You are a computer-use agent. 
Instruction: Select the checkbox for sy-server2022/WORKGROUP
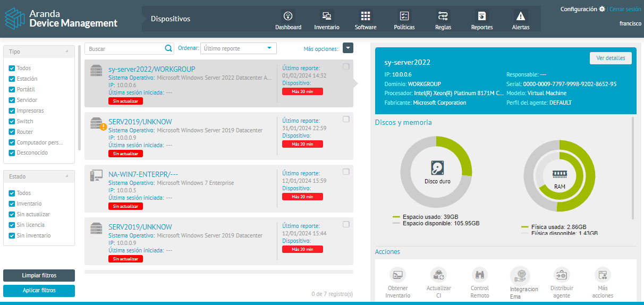click(x=346, y=66)
